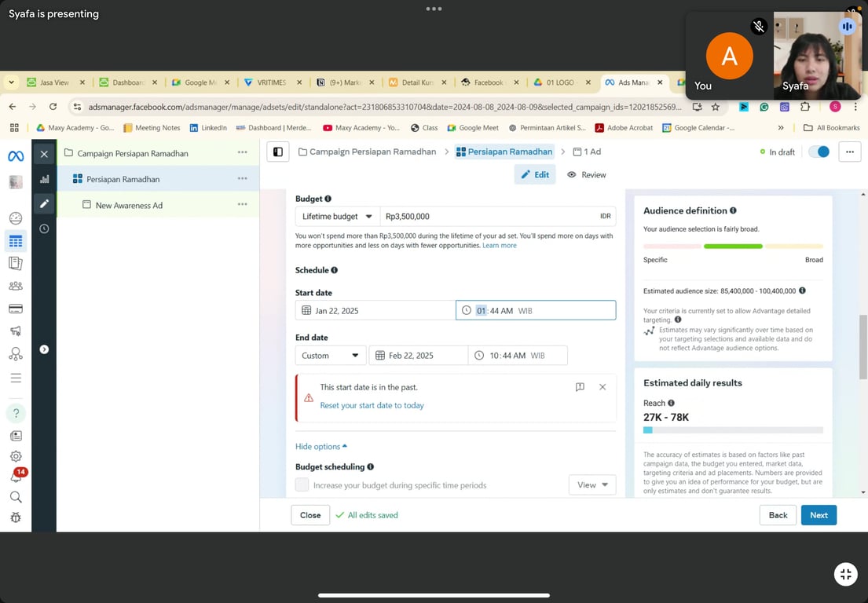
Task: Dismiss the start date warning
Action: click(602, 387)
